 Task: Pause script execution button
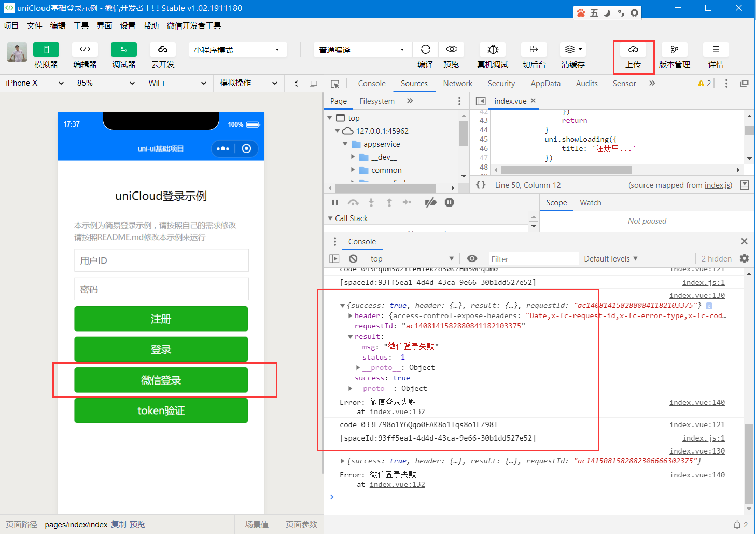click(x=335, y=202)
